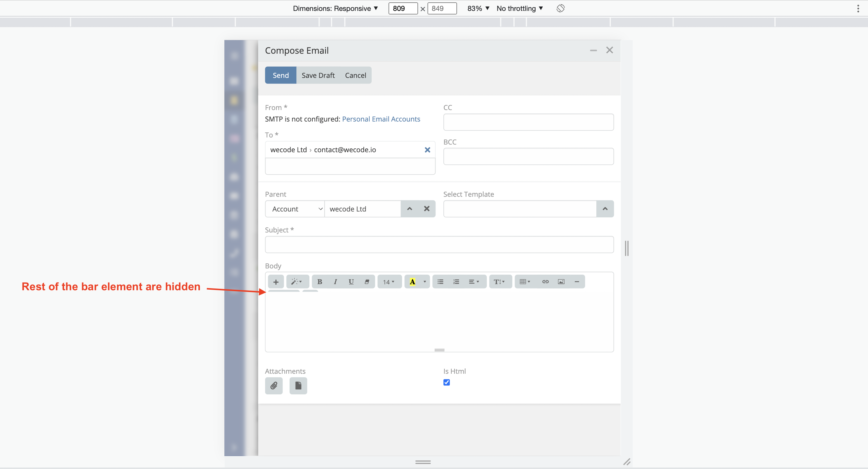Insert an image into the body
868x469 pixels.
pyautogui.click(x=561, y=281)
